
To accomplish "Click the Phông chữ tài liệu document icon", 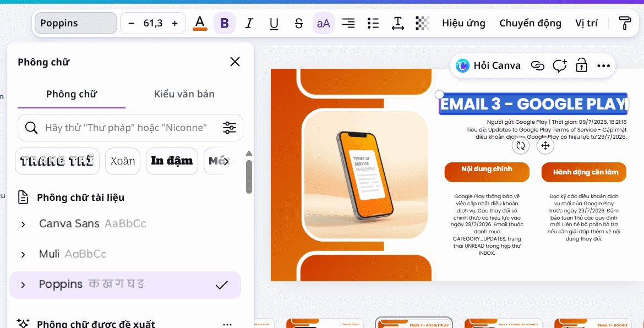I will coord(24,198).
